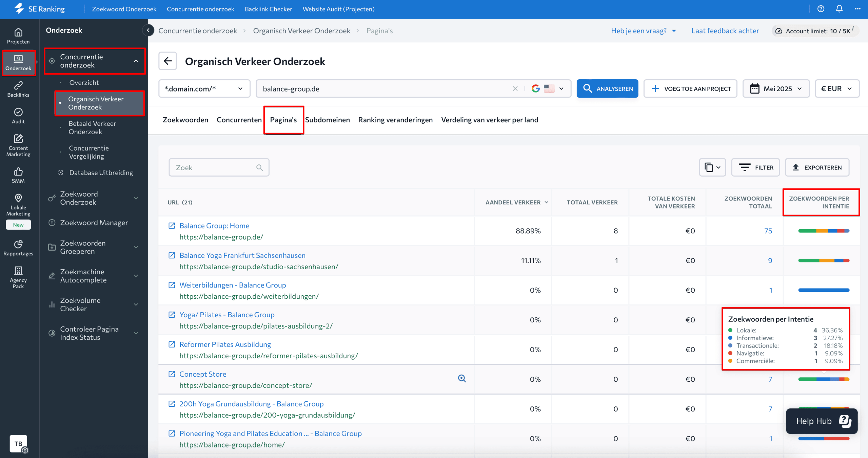Click the TB account avatar
Viewport: 868px width, 458px height.
click(x=18, y=443)
